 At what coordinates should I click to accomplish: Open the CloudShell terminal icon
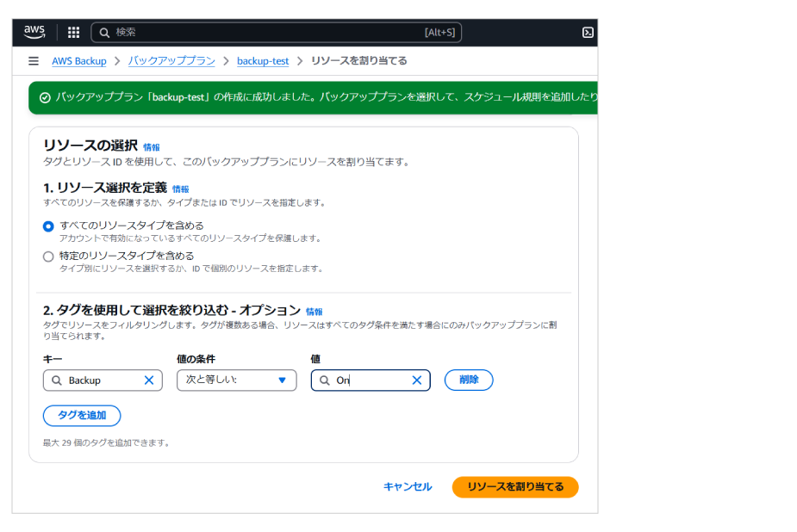pyautogui.click(x=588, y=33)
